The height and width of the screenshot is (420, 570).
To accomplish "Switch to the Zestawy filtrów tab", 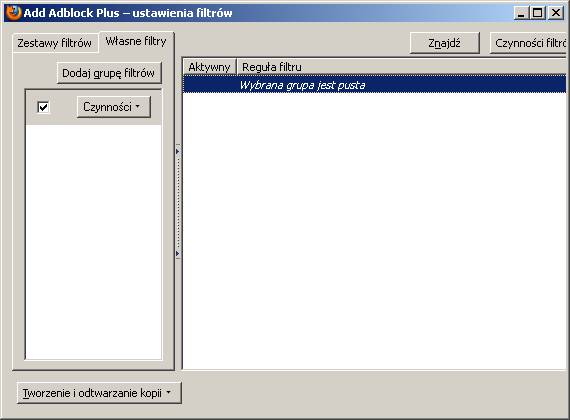I will tap(55, 43).
